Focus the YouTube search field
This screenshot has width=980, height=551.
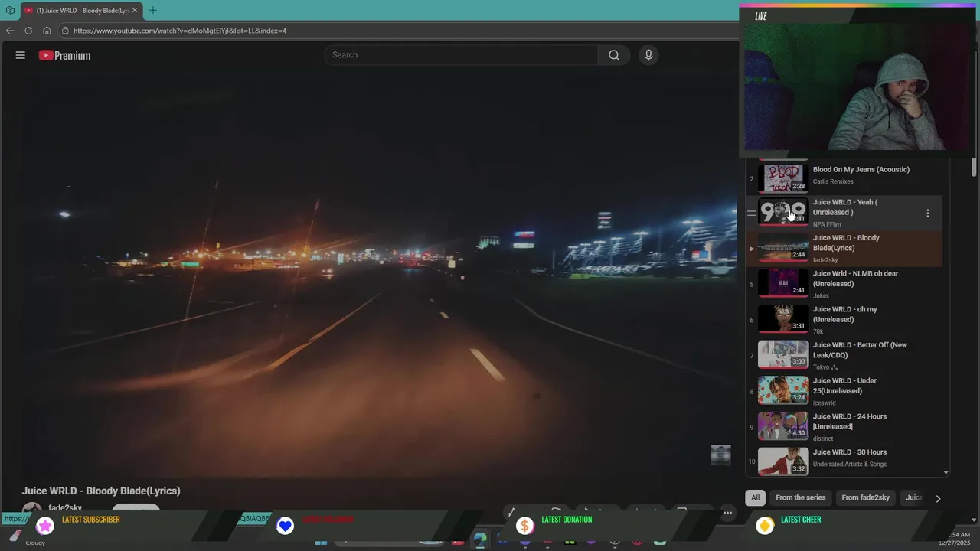tap(461, 55)
